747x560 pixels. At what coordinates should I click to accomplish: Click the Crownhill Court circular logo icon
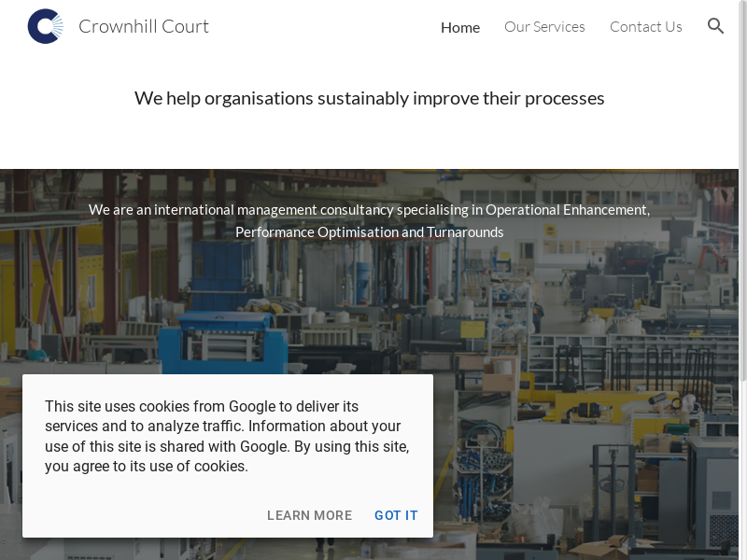(46, 26)
